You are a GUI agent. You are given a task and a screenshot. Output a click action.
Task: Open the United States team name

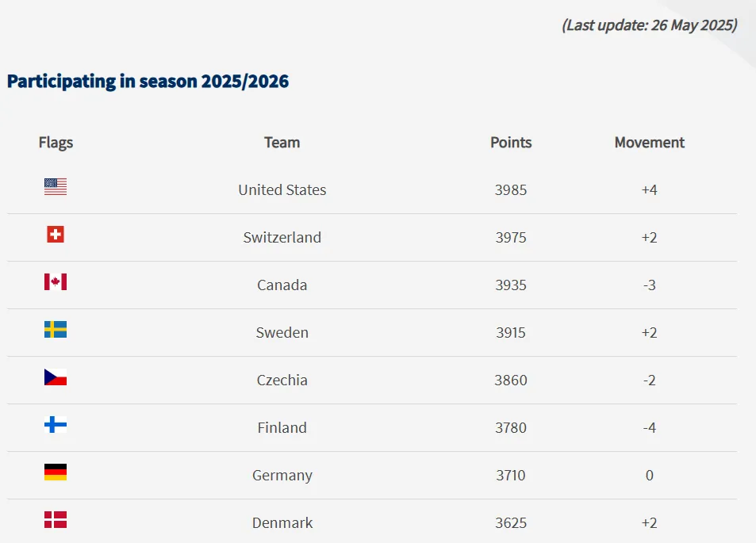coord(282,190)
